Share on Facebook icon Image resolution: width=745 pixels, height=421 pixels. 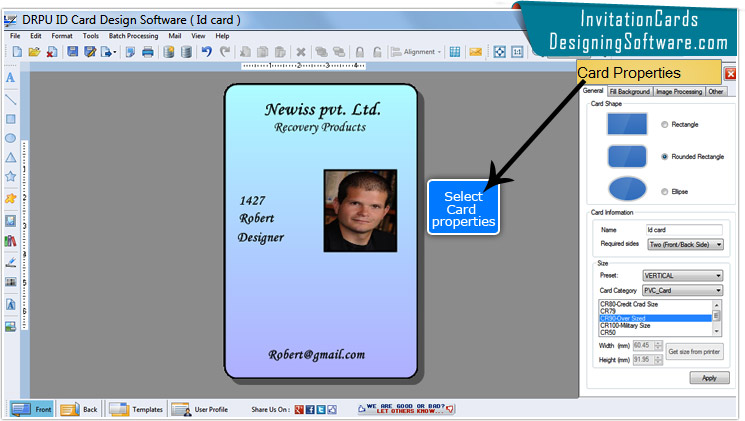[x=310, y=409]
